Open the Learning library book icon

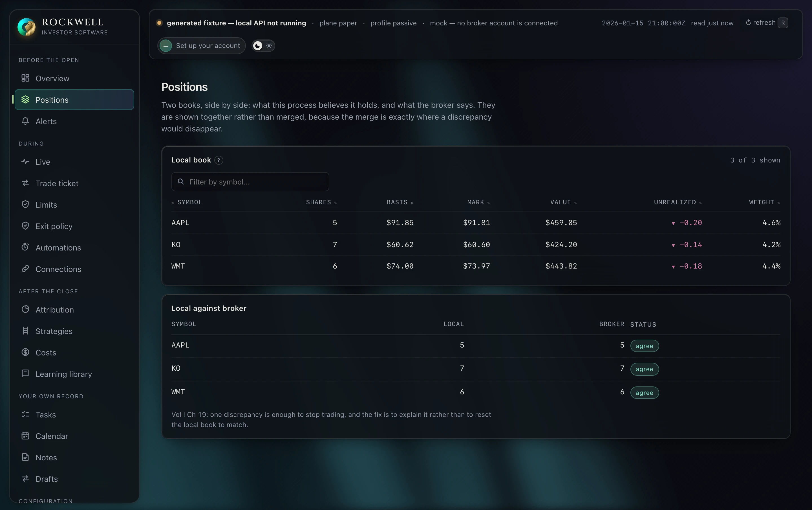click(25, 374)
